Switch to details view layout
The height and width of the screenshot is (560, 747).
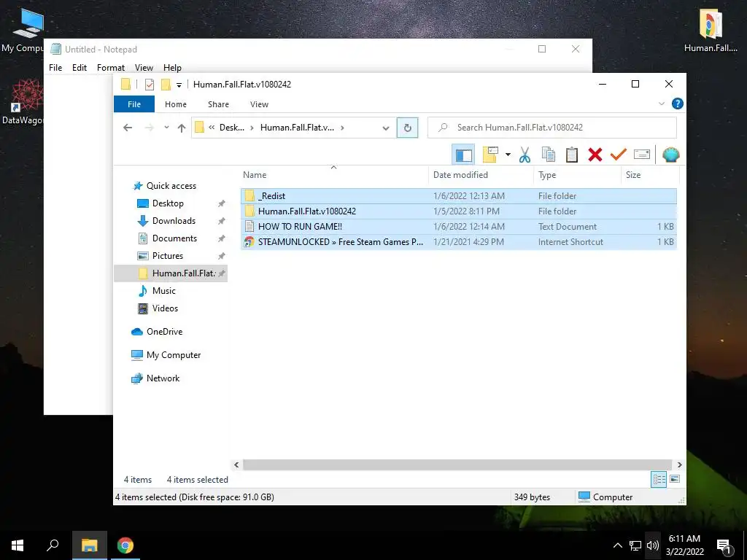point(659,480)
